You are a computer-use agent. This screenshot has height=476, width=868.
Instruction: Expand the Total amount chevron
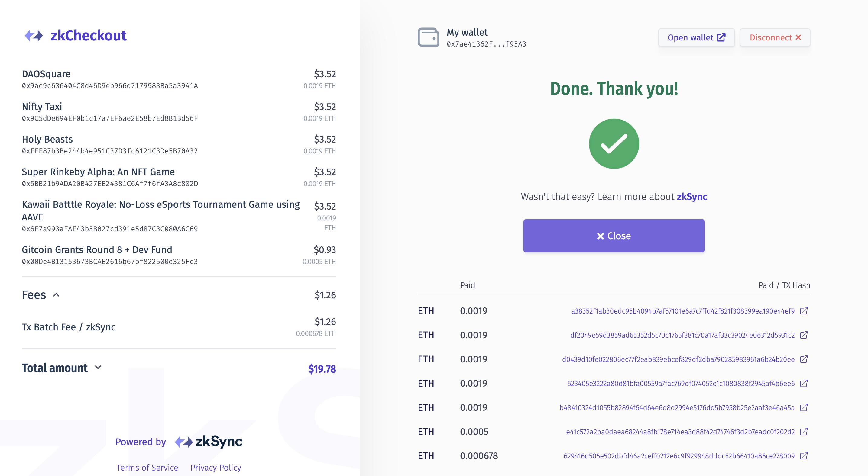pyautogui.click(x=98, y=367)
